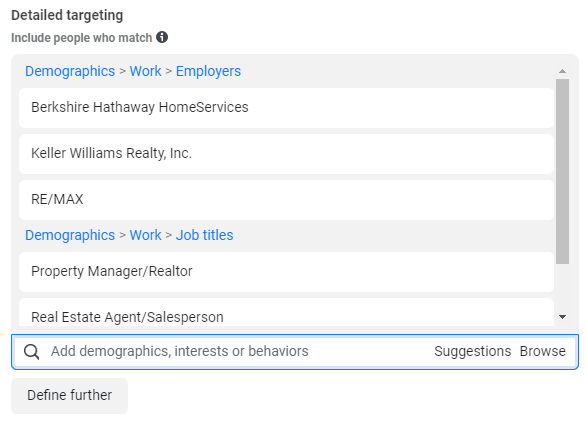This screenshot has height=427, width=587.
Task: Select Real Estate Agent/Salesperson job title
Action: [x=286, y=312]
